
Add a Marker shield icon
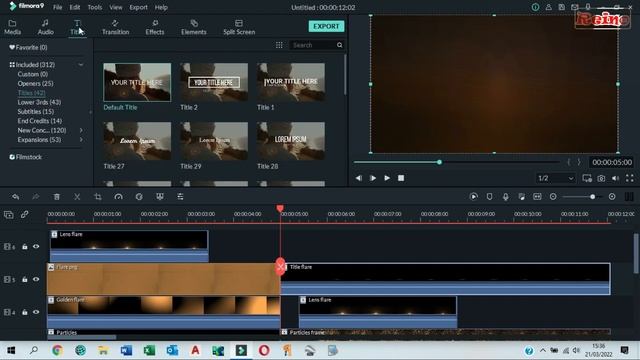489,197
